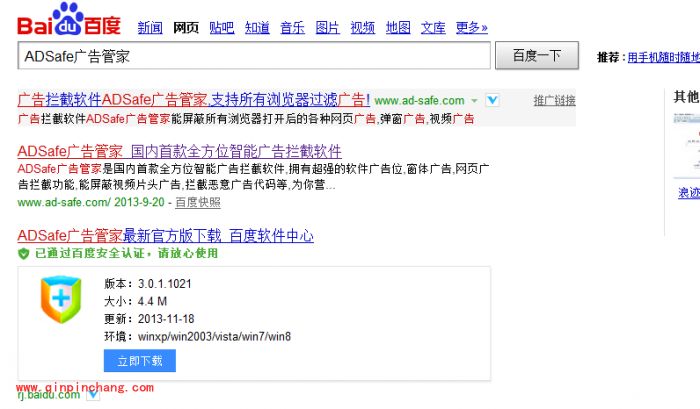The width and height of the screenshot is (700, 409).
Task: Open the 文库 library tab
Action: point(433,28)
